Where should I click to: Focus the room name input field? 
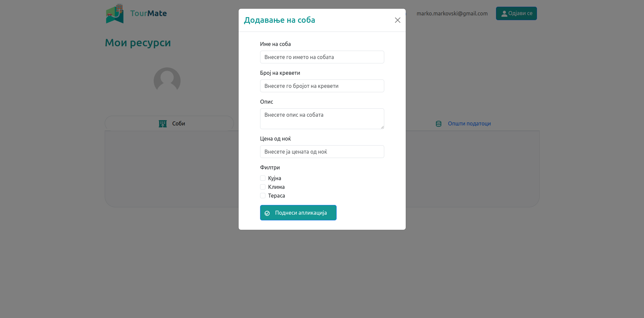tap(322, 57)
